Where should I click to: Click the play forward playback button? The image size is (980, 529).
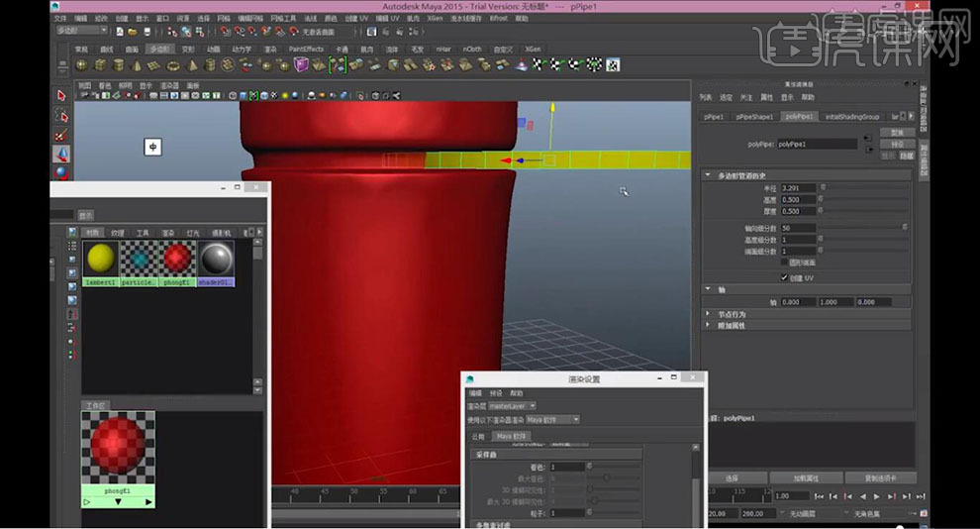(877, 496)
